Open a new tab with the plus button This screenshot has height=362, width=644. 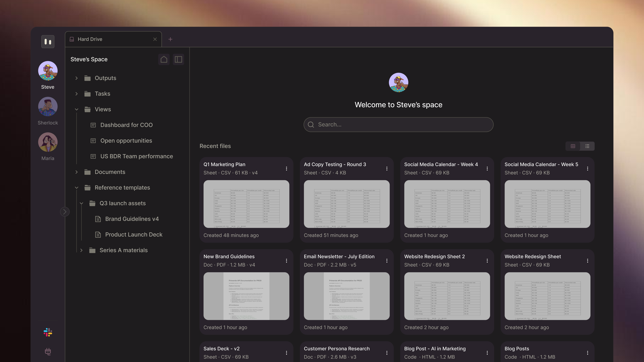tap(170, 39)
